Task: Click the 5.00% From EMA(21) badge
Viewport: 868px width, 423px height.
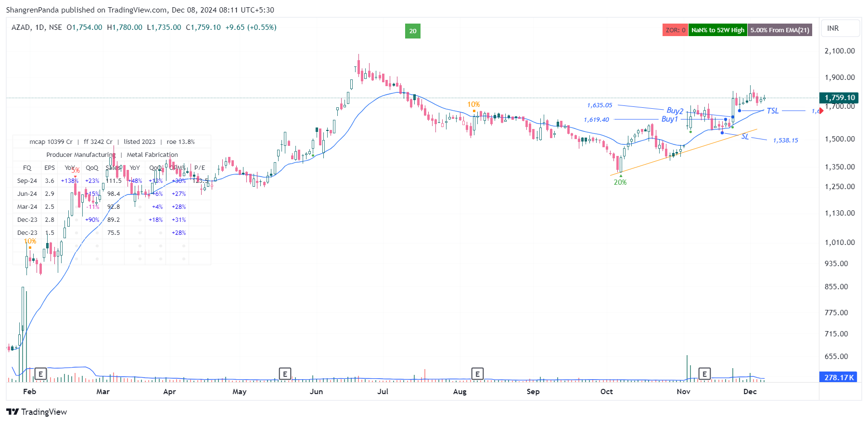Action: (780, 30)
